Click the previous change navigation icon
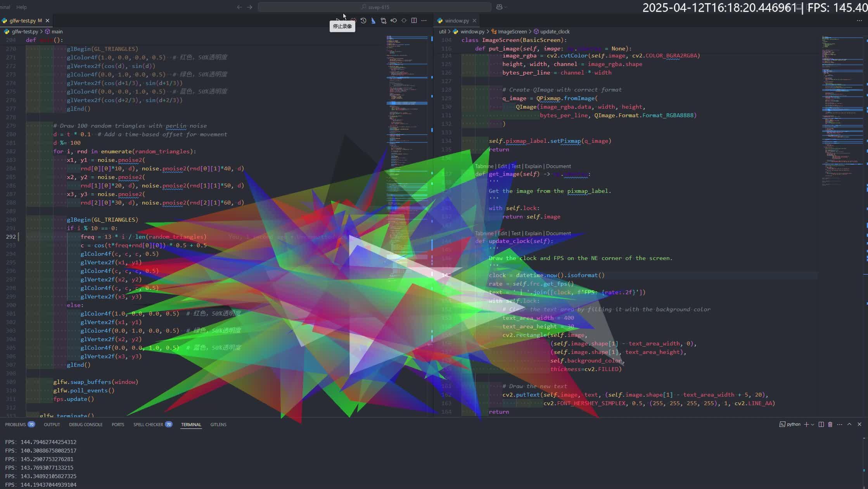This screenshot has width=868, height=489. tap(394, 21)
